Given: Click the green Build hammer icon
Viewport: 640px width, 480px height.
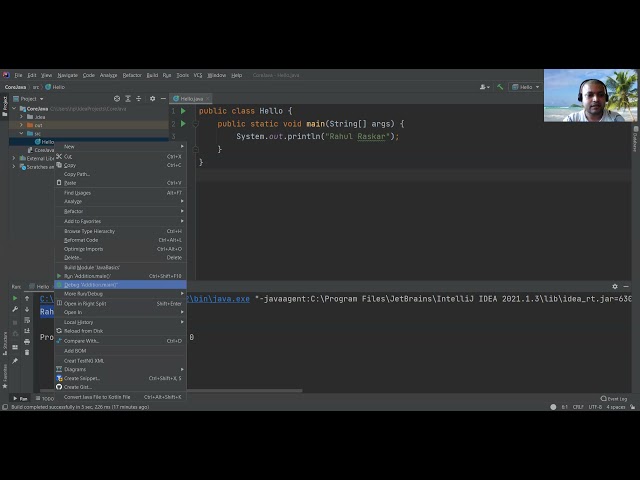Looking at the screenshot, I should tap(500, 87).
